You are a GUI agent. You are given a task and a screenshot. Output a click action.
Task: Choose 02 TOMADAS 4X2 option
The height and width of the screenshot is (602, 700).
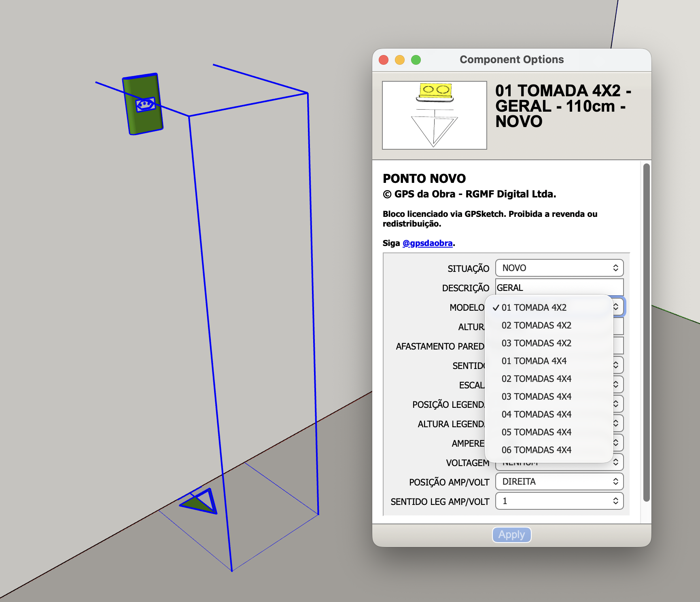coord(549,325)
